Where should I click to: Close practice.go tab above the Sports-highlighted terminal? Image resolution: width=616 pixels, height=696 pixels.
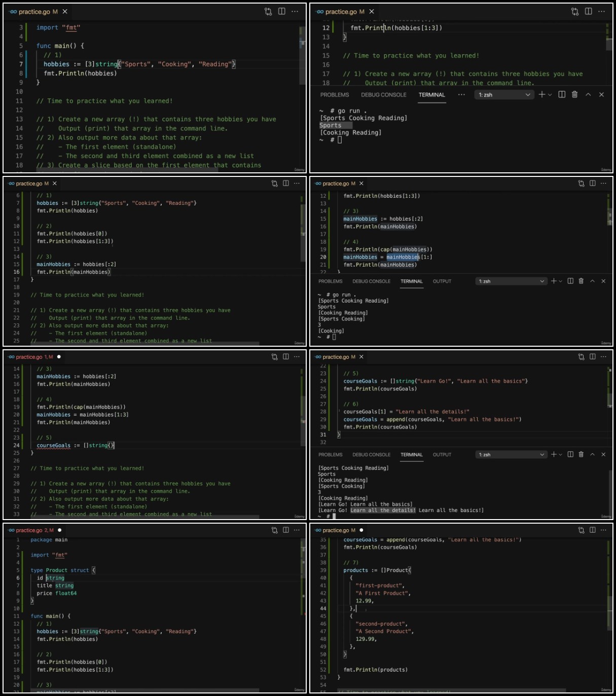click(x=372, y=11)
